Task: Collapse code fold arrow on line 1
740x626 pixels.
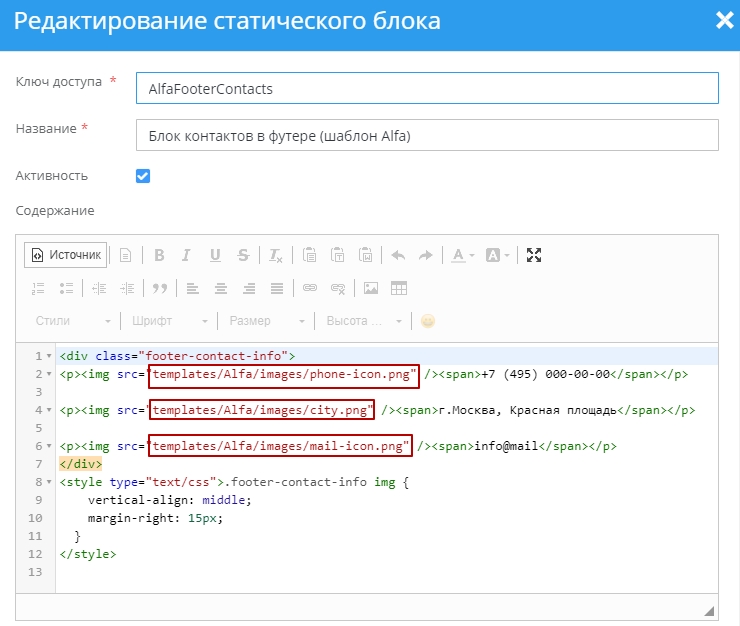Action: click(x=49, y=356)
